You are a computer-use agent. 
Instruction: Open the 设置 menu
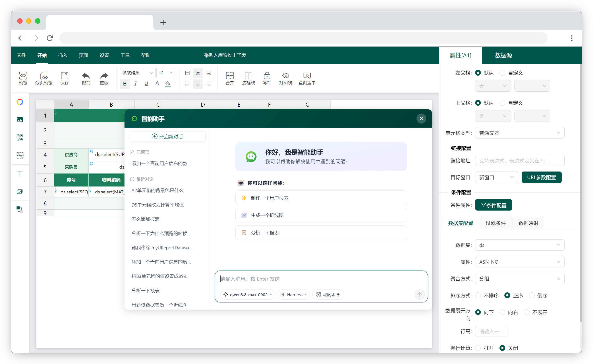[104, 55]
